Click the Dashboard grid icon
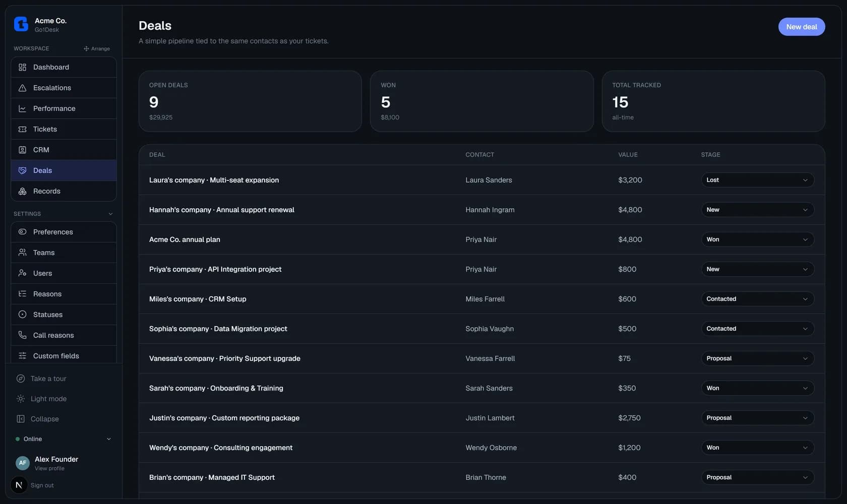847x504 pixels. tap(22, 67)
